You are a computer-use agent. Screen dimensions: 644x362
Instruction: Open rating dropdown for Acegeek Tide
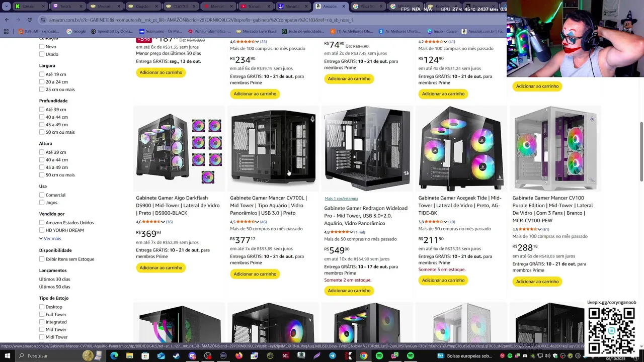[445, 222]
